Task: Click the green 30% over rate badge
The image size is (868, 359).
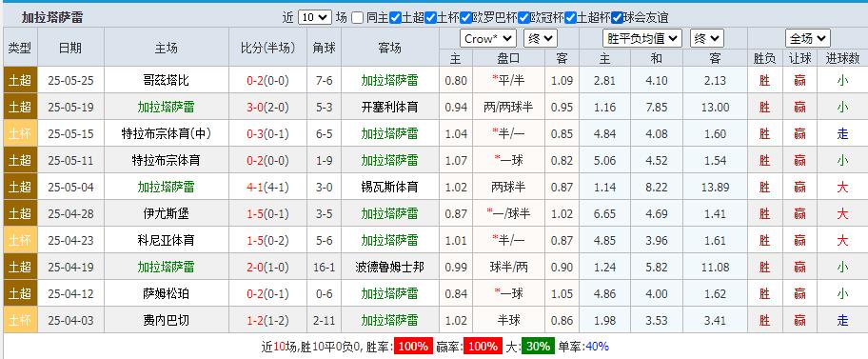Action: [x=539, y=347]
